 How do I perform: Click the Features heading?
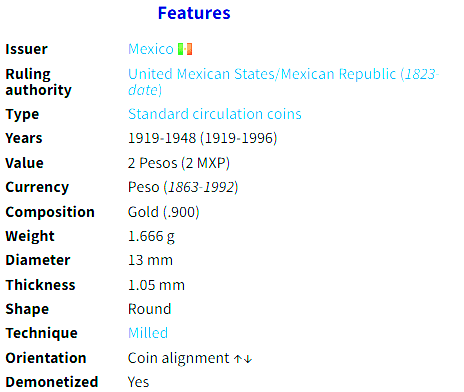click(194, 13)
